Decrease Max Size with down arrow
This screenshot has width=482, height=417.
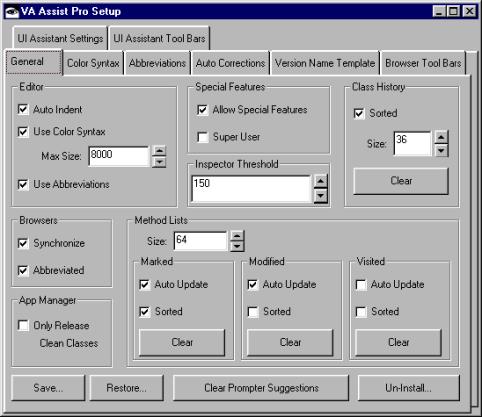[159, 162]
